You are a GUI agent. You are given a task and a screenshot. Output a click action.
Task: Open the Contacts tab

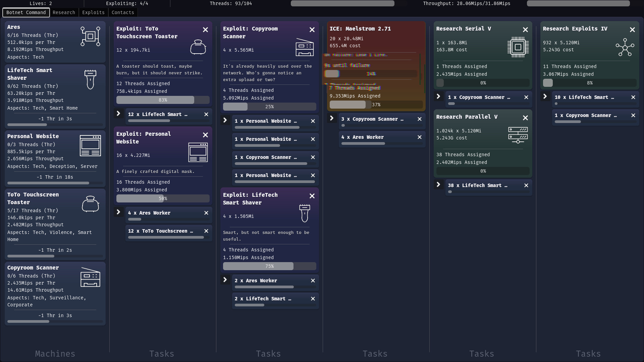tap(123, 12)
